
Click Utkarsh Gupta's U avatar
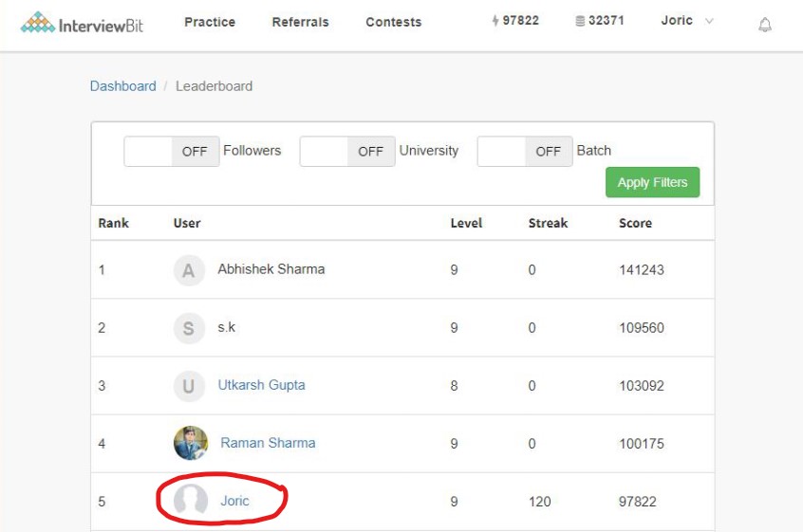[x=189, y=386]
